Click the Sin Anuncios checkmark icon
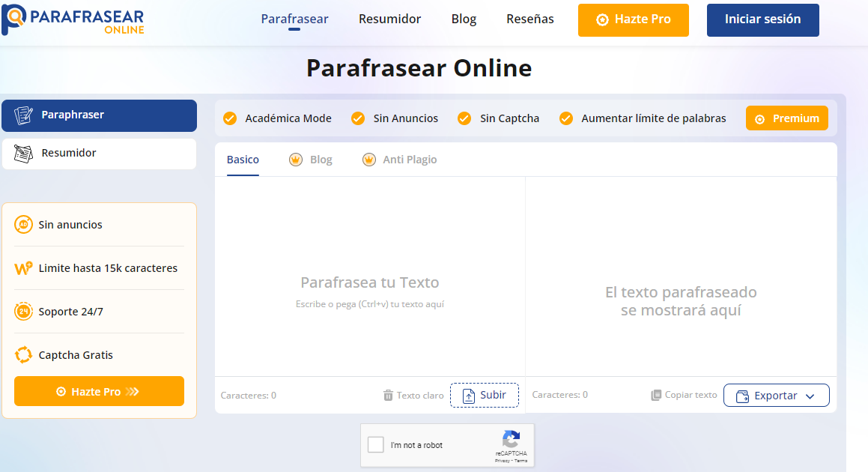868x472 pixels. click(x=358, y=118)
